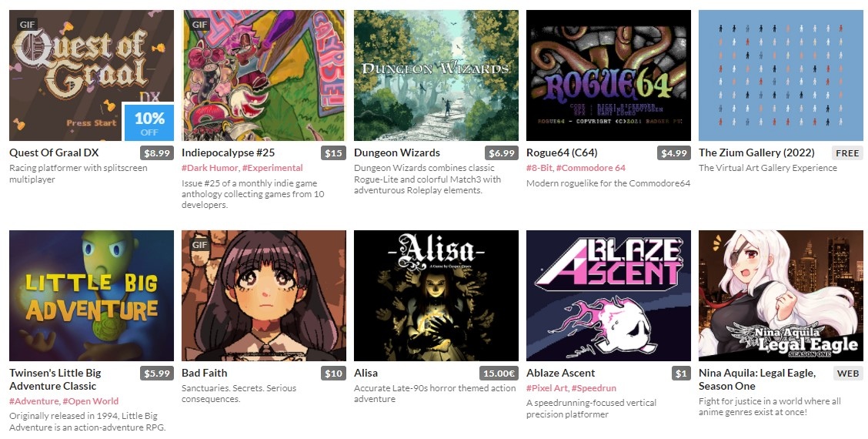Open the Quest of Graal DX thumbnail

tap(92, 75)
